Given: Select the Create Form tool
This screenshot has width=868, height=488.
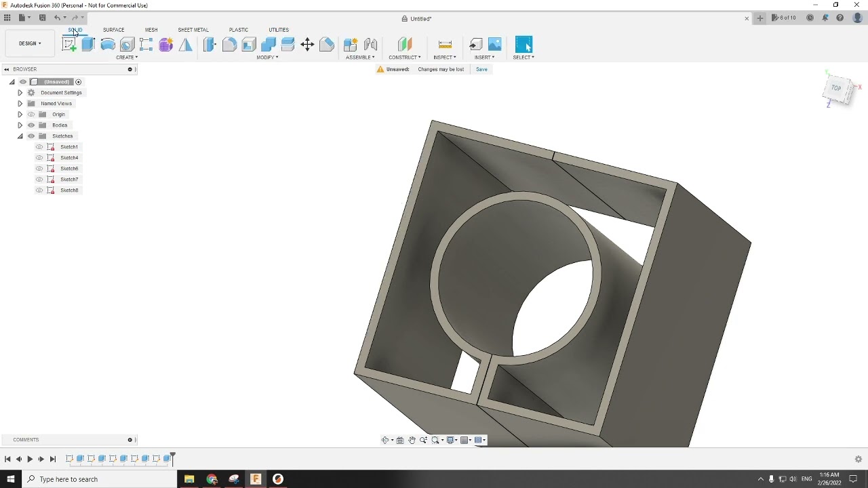Looking at the screenshot, I should tap(166, 45).
